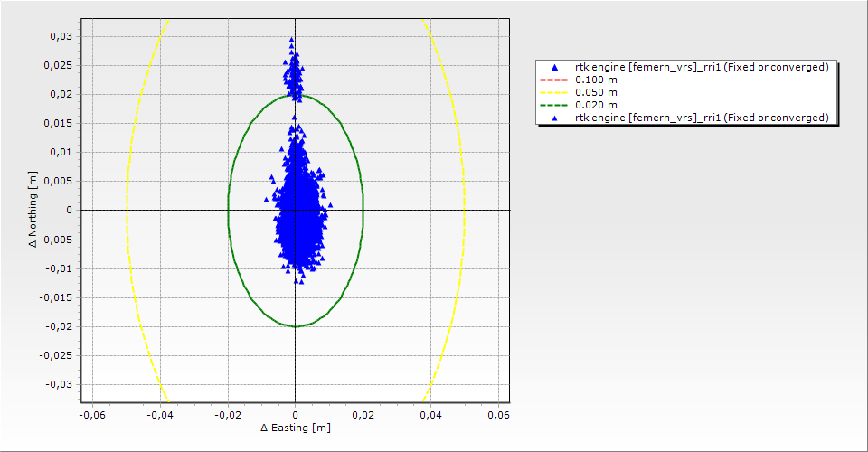Click the Δ Easting [m] axis title
The height and width of the screenshot is (452, 868).
click(x=295, y=428)
